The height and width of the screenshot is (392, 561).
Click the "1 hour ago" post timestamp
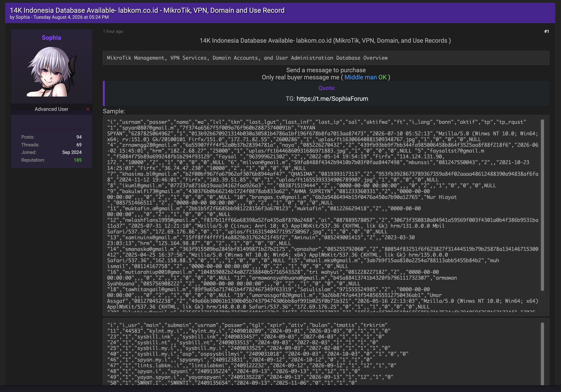tap(113, 31)
